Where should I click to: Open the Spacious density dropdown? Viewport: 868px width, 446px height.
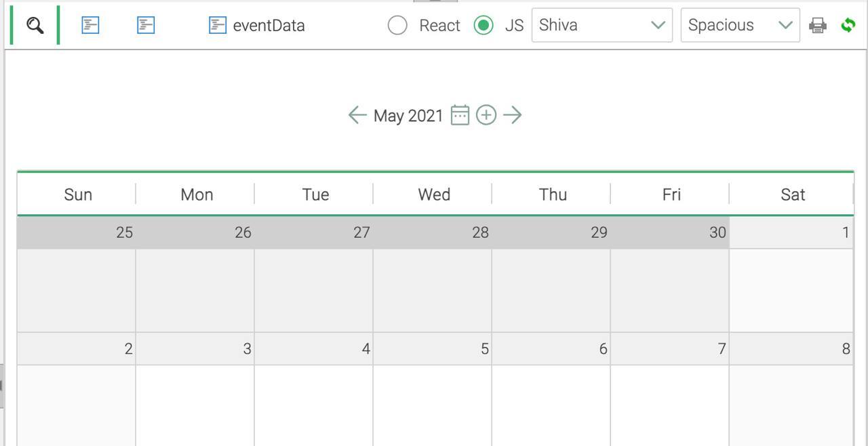740,26
